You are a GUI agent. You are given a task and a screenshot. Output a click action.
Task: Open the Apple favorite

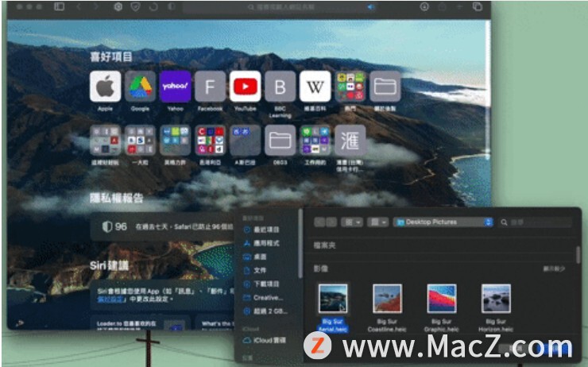click(106, 87)
